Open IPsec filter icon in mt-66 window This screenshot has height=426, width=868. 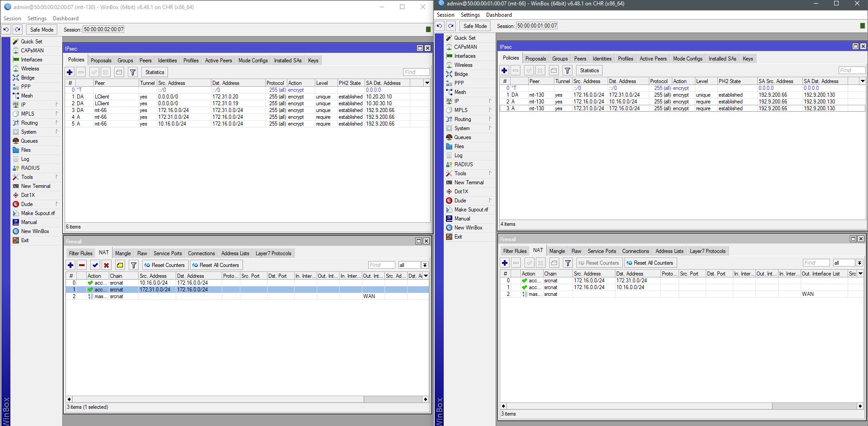[568, 70]
